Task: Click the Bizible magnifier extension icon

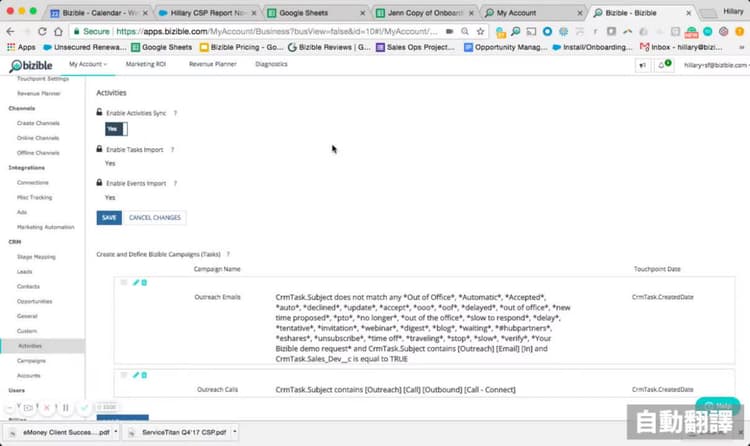Action: [516, 32]
